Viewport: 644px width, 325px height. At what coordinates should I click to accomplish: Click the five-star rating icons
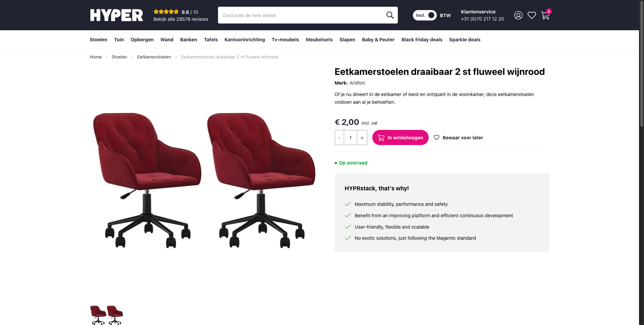pyautogui.click(x=166, y=12)
